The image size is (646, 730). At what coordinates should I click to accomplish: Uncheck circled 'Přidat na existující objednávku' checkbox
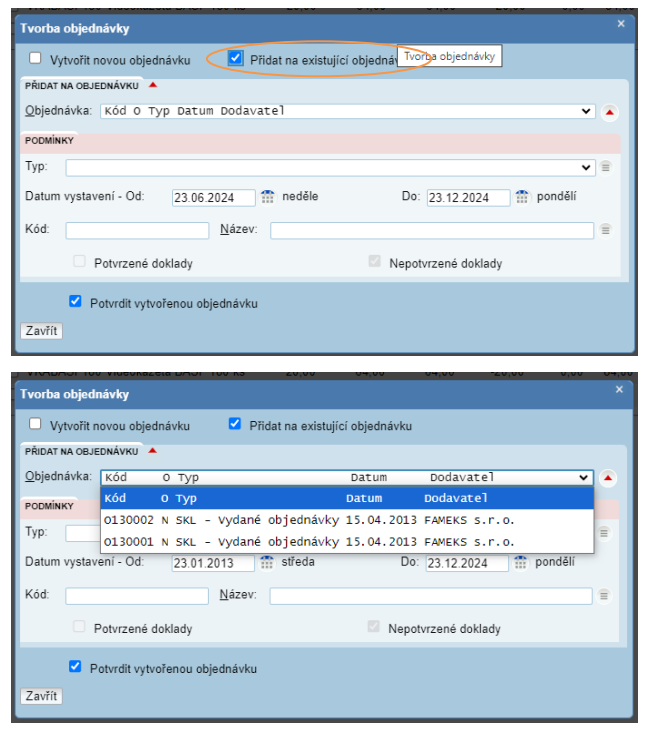tap(235, 58)
